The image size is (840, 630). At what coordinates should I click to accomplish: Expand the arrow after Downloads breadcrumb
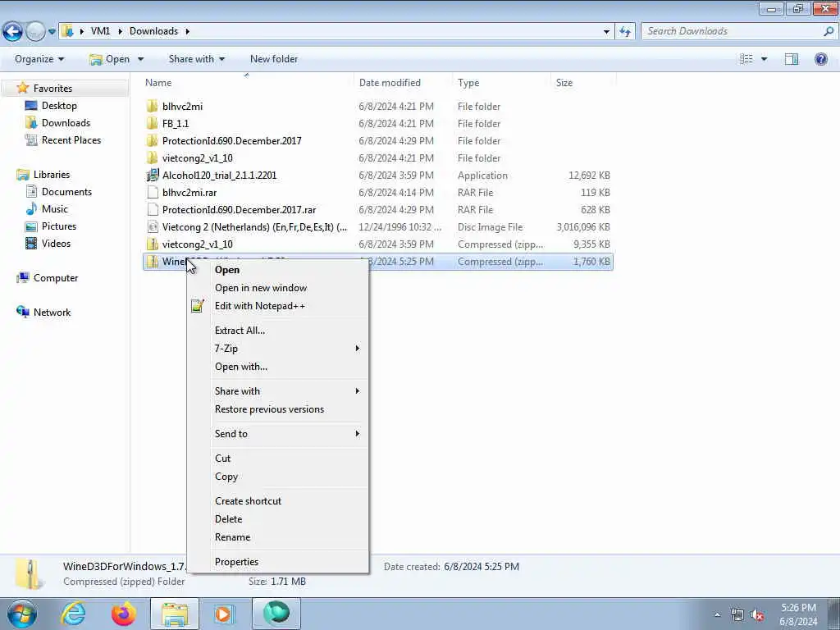click(x=188, y=32)
